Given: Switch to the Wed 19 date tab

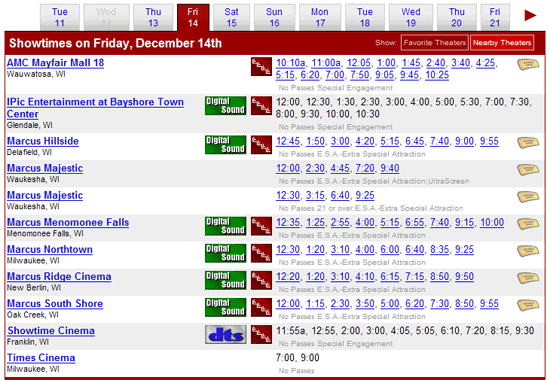Looking at the screenshot, I should (411, 17).
